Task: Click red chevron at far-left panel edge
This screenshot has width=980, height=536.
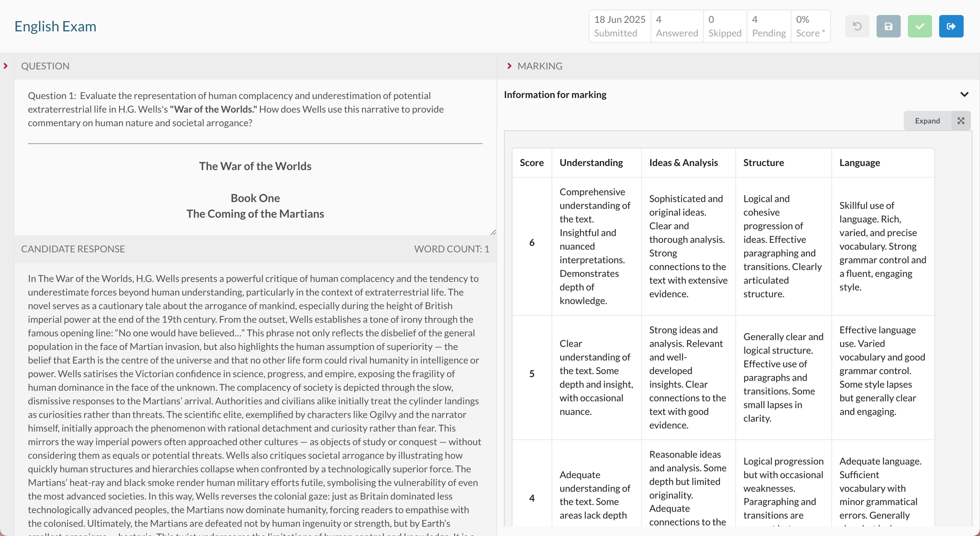Action: click(6, 66)
